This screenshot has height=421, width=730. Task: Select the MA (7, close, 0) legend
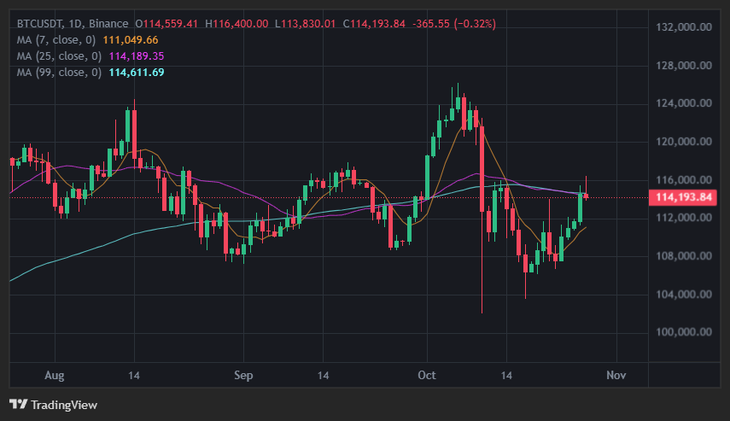pos(56,40)
